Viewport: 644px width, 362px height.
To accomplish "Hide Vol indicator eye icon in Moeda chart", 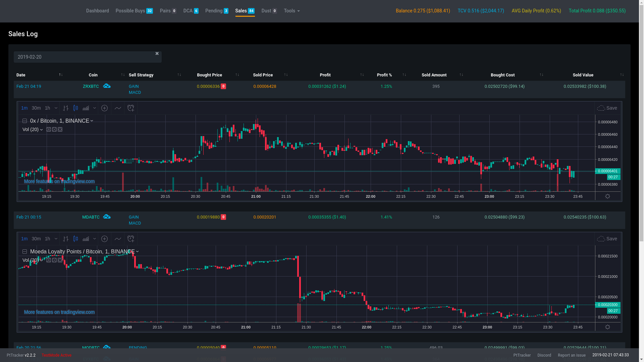I will click(x=49, y=260).
